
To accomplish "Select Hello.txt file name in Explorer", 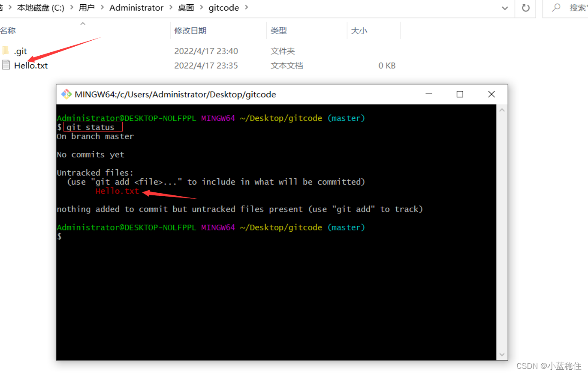I will click(x=31, y=66).
